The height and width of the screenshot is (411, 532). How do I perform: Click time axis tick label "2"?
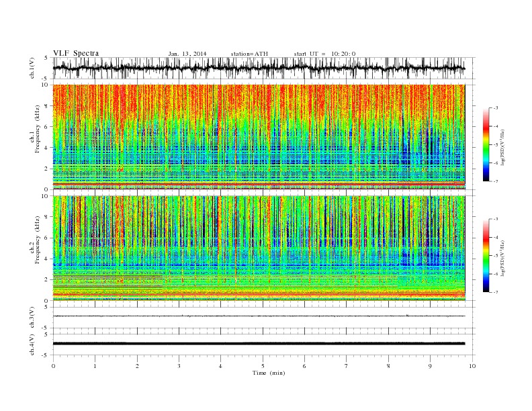click(137, 366)
